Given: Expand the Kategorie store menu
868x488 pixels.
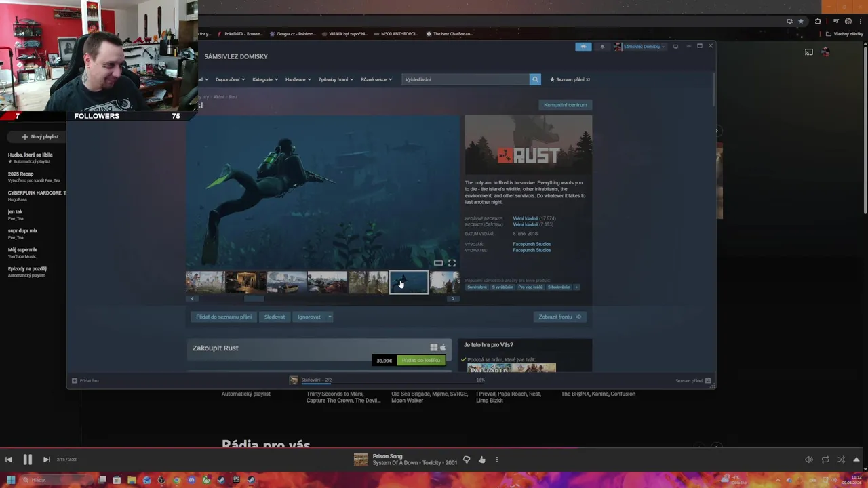Looking at the screenshot, I should coord(265,79).
